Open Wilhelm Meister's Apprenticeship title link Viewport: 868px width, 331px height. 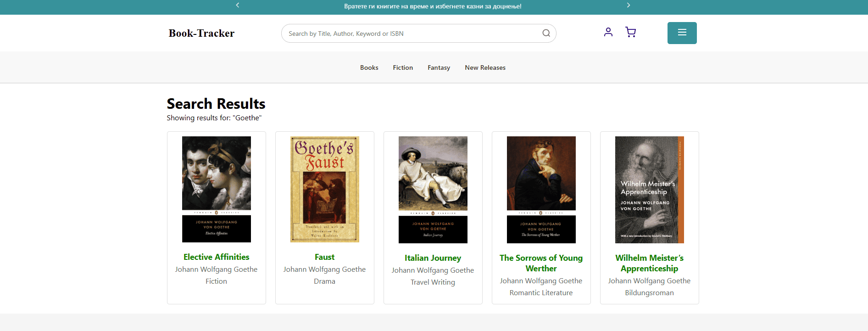tap(649, 263)
